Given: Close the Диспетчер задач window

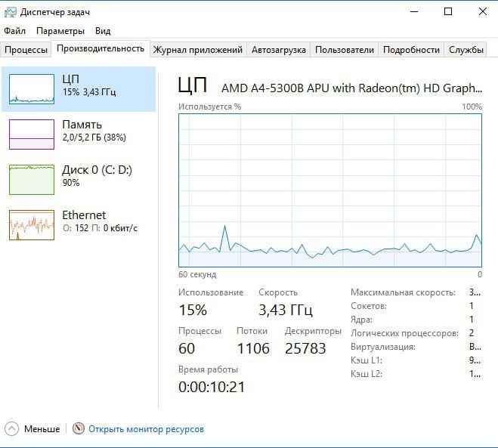Looking at the screenshot, I should [482, 12].
